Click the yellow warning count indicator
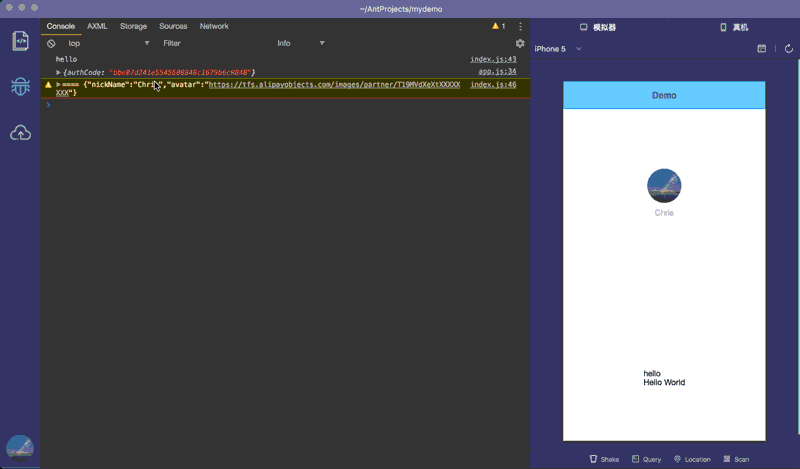The height and width of the screenshot is (469, 800). pos(498,26)
